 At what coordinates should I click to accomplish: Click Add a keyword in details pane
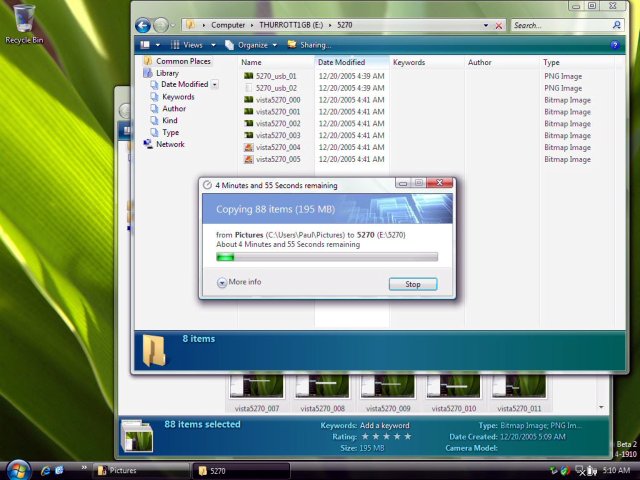click(385, 425)
